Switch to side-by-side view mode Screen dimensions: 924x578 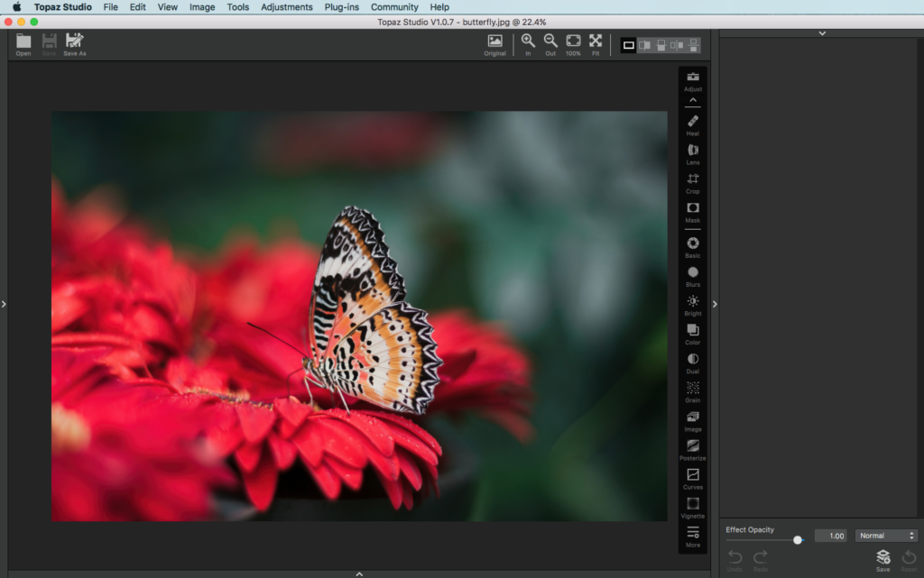tap(677, 45)
